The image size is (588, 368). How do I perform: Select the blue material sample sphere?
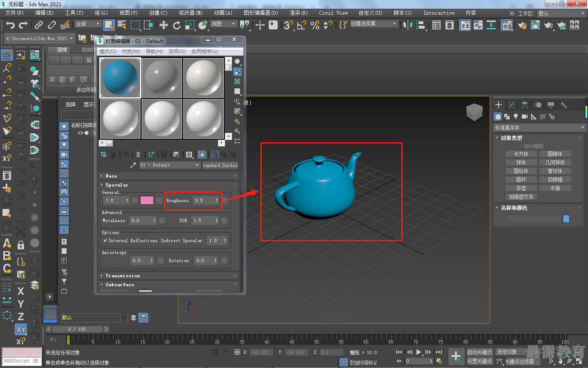click(x=120, y=78)
